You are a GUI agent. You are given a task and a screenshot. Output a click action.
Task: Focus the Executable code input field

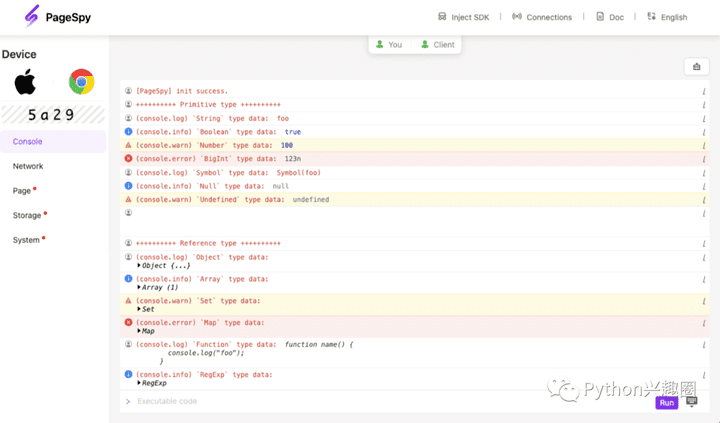coord(380,402)
